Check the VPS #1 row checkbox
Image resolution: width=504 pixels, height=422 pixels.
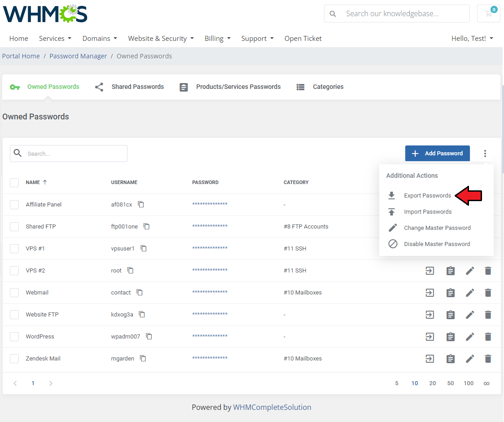point(14,249)
